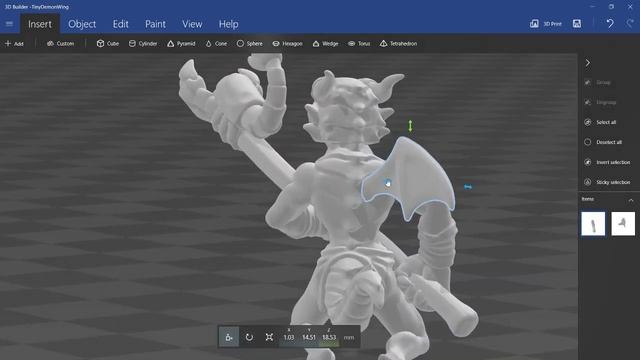The image size is (640, 360).
Task: Click Invert selection
Action: pyautogui.click(x=607, y=162)
